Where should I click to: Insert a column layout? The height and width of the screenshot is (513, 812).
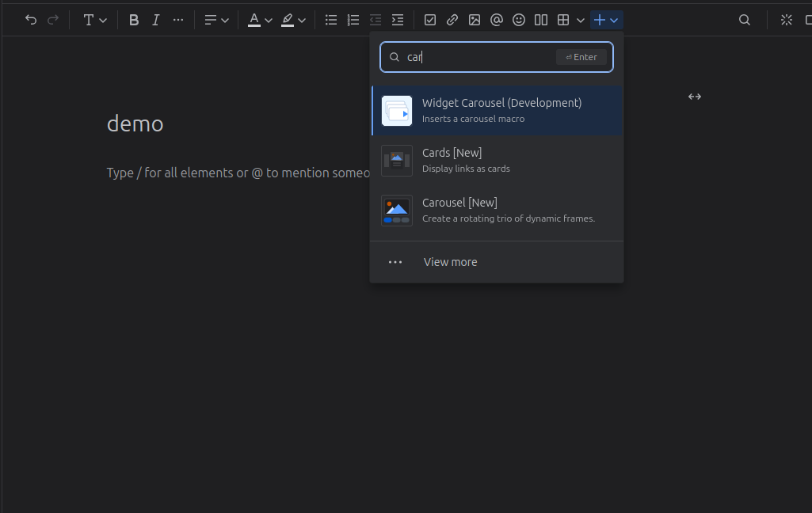541,21
